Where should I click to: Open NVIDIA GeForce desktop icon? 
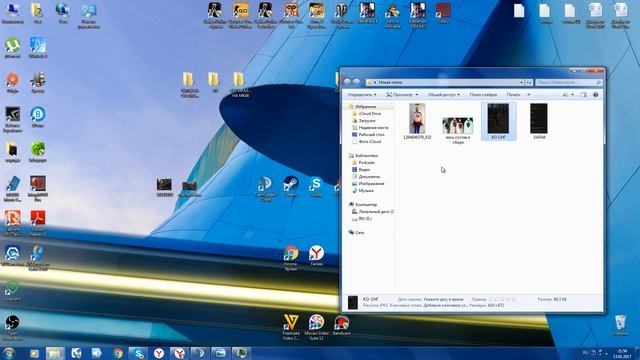pyautogui.click(x=12, y=120)
